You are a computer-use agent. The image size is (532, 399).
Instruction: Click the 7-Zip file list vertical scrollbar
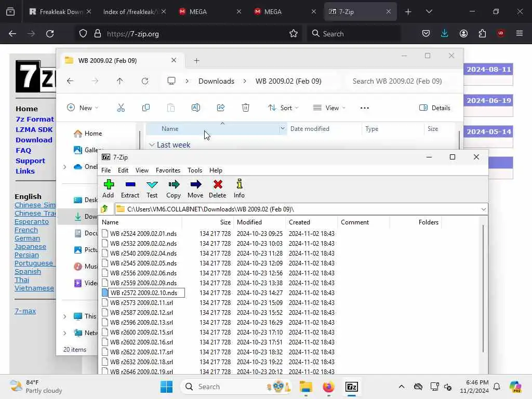click(x=483, y=288)
